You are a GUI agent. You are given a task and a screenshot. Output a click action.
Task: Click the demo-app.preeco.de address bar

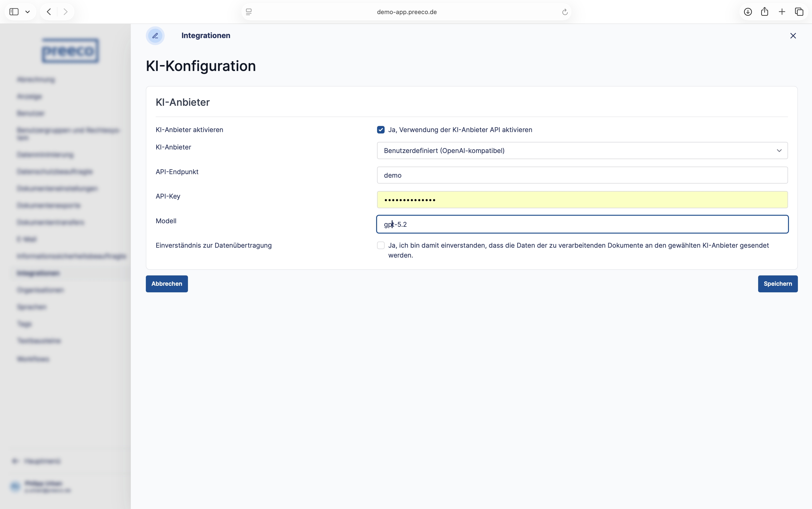[x=406, y=12]
